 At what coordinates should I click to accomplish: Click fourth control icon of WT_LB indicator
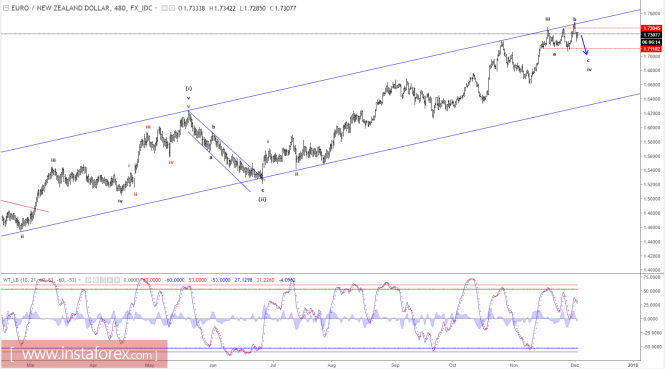(110, 280)
